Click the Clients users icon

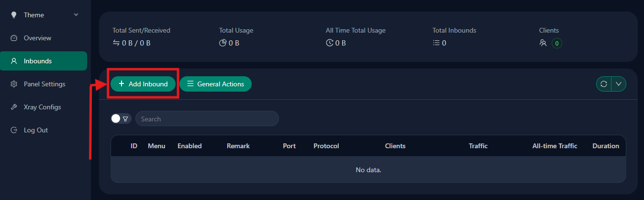(x=543, y=43)
